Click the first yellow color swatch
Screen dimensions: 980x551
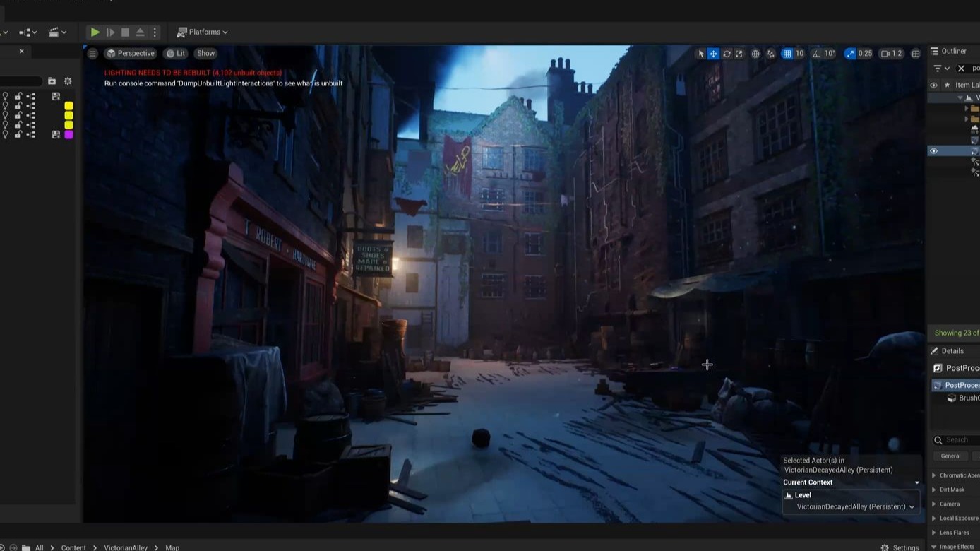(x=68, y=106)
